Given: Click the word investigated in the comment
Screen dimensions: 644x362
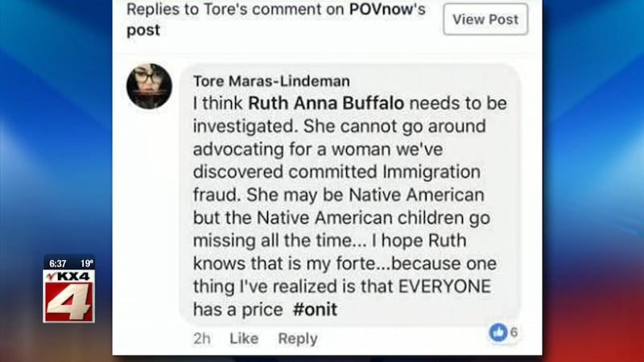Looking at the screenshot, I should tap(245, 126).
